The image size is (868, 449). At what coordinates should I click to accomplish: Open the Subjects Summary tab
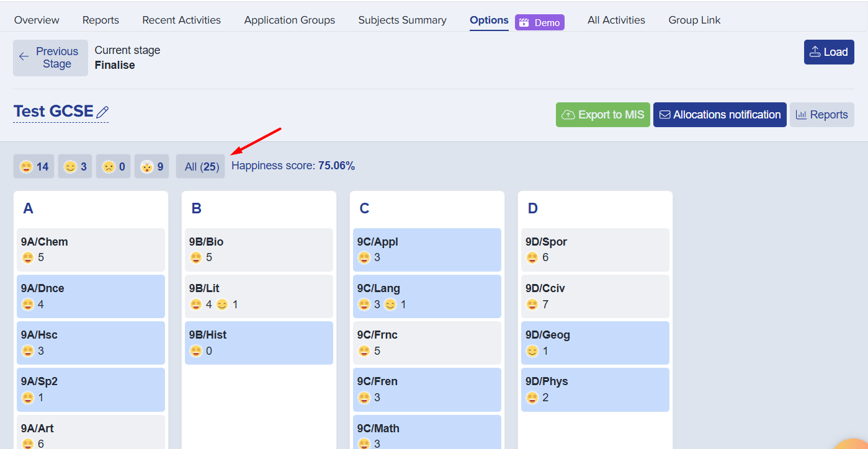tap(402, 20)
